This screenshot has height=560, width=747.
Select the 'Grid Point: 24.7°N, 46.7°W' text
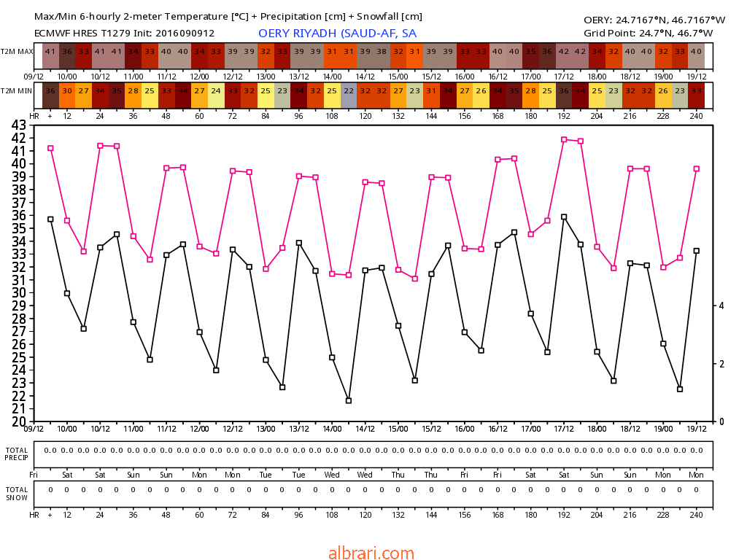tap(648, 34)
